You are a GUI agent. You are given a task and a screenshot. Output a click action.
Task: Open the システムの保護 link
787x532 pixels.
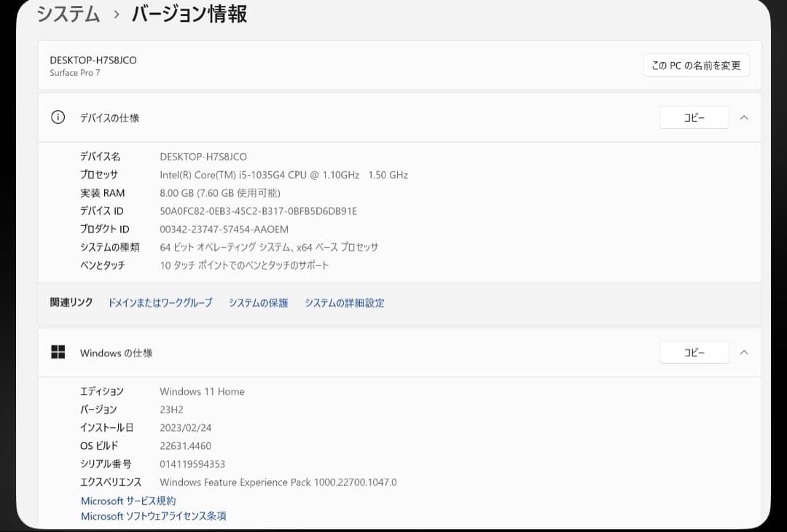[x=258, y=302]
